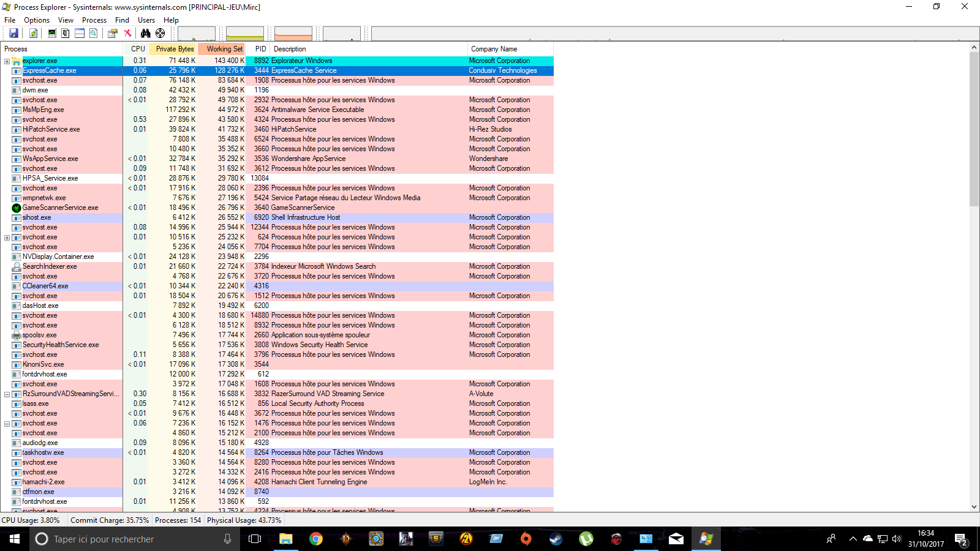Click the I/O activity mini graph
This screenshot has width=980, height=551.
[x=342, y=34]
